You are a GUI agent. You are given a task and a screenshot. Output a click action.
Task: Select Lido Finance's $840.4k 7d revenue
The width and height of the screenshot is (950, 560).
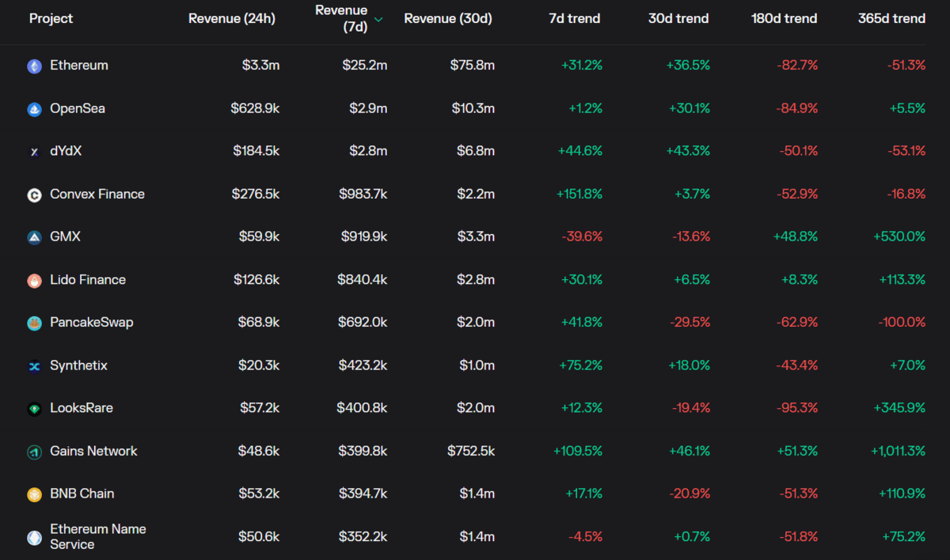(363, 279)
